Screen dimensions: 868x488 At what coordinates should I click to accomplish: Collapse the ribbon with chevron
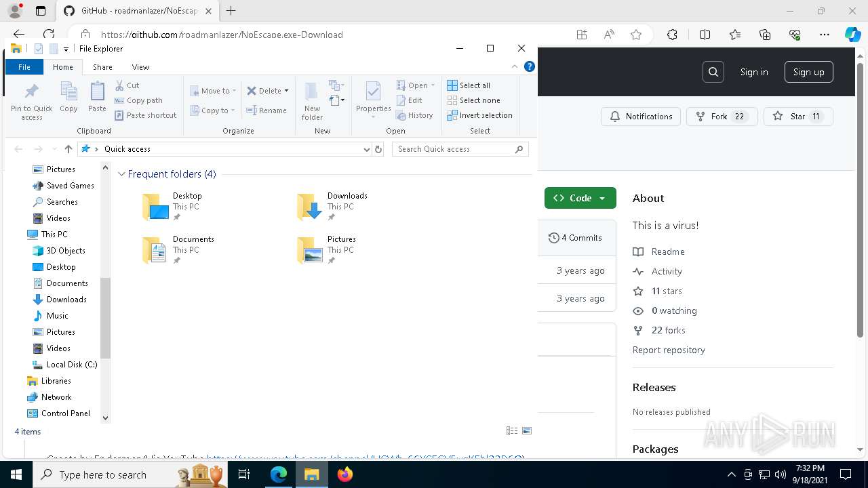tap(515, 66)
